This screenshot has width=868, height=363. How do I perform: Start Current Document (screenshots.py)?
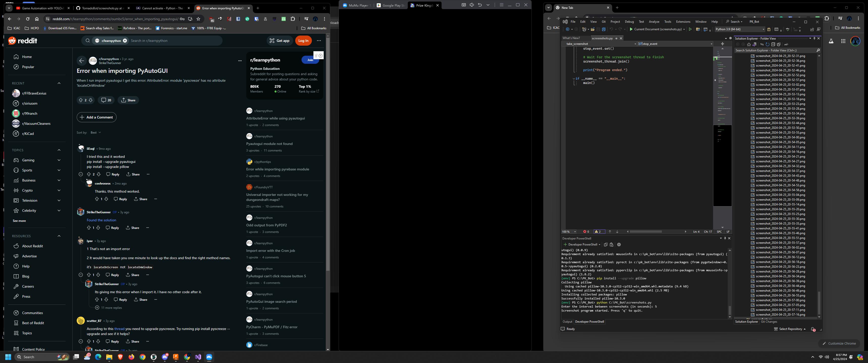point(657,29)
